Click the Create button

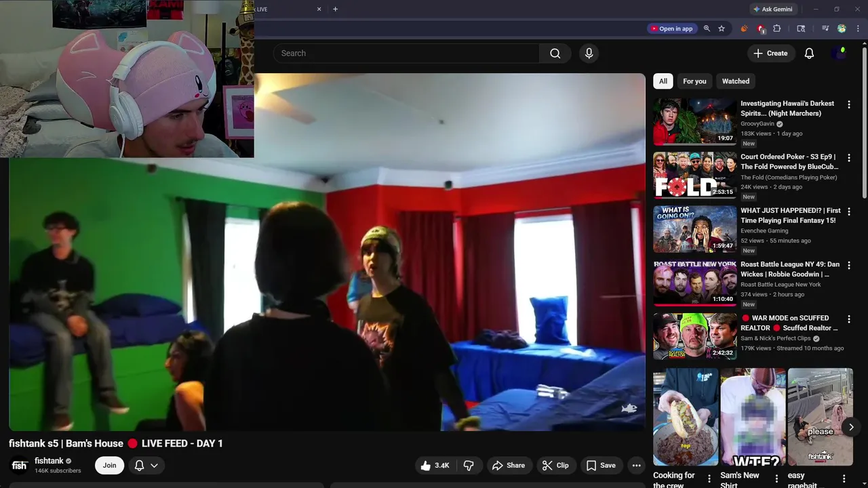(771, 54)
